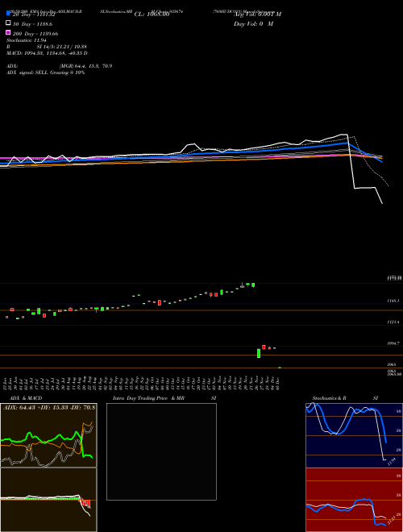The width and height of the screenshot is (403, 532).
Task: Click the empty Intra Day Trading Price panel
Action: (161, 451)
